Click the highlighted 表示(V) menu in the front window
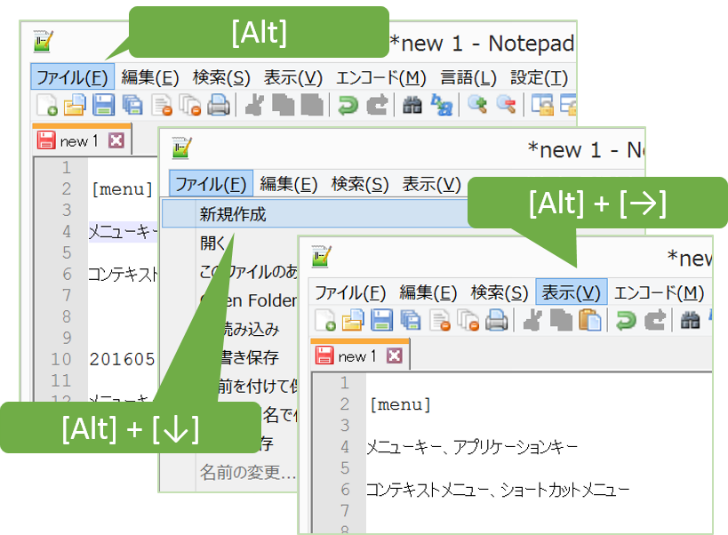Image resolution: width=728 pixels, height=535 pixels. pos(571,292)
